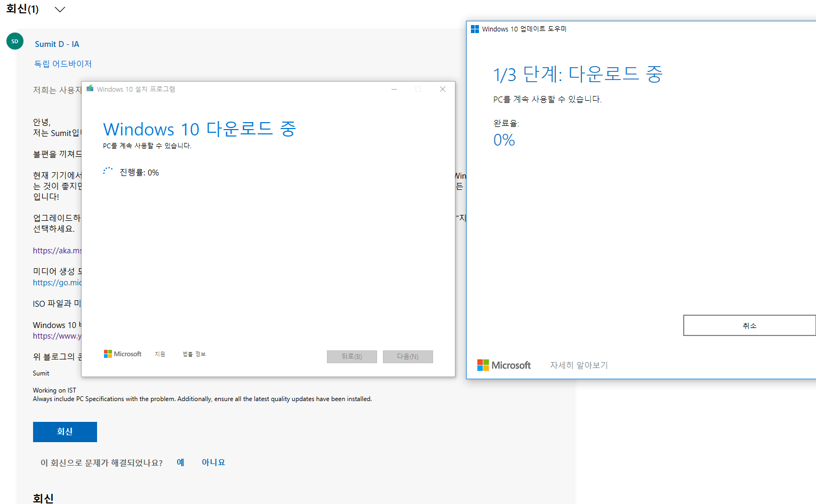Minimize the Windows 10 설치 프로그램 window
Image resolution: width=816 pixels, height=504 pixels.
coord(394,89)
